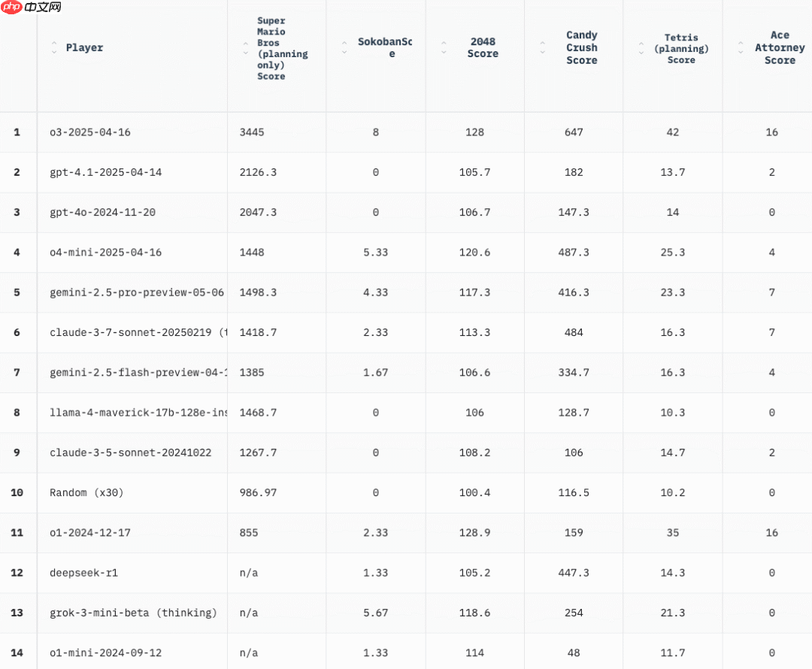812x669 pixels.
Task: Select player o3-2025-04-16
Action: pyautogui.click(x=90, y=132)
